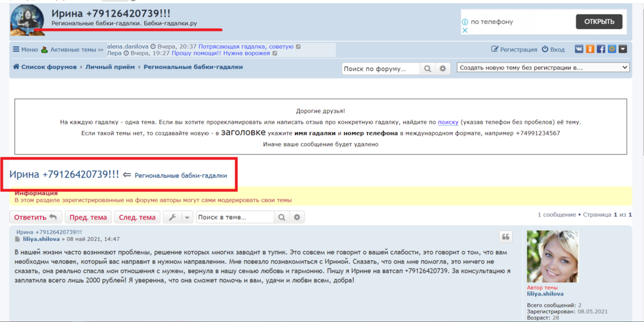Close the ad with X icon
The height and width of the screenshot is (322, 644).
(465, 30)
